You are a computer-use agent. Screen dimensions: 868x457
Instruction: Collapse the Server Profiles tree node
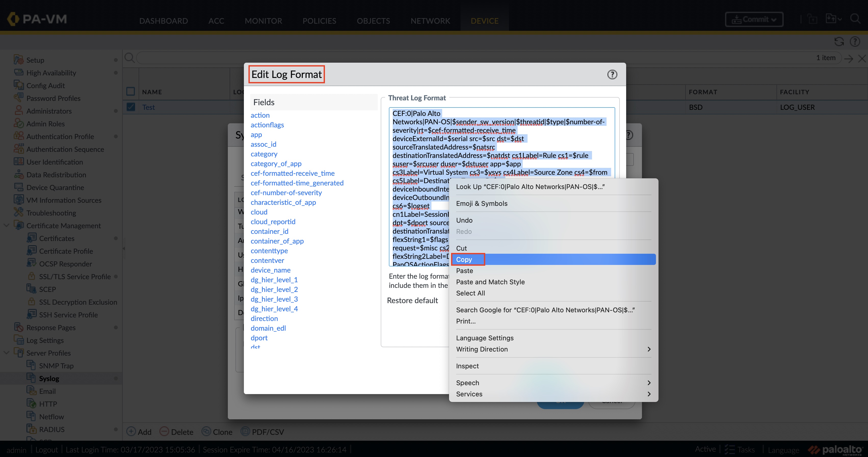click(x=6, y=353)
